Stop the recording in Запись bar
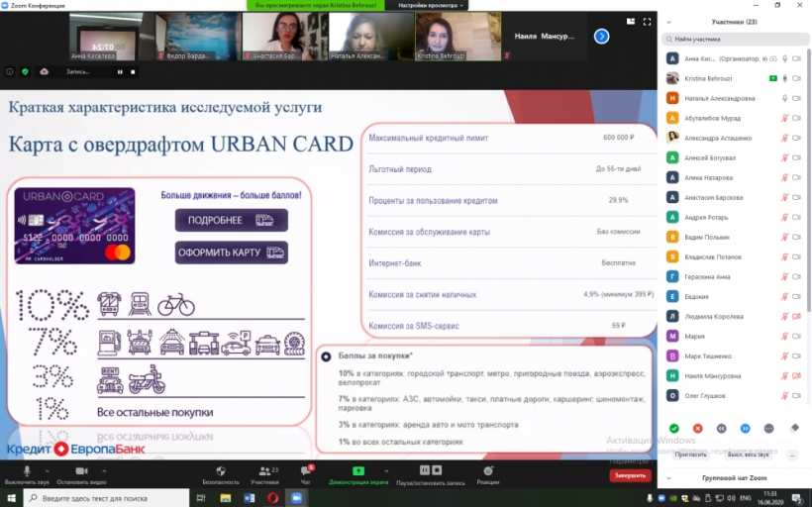Screen dimensions: 812x507 [133, 72]
